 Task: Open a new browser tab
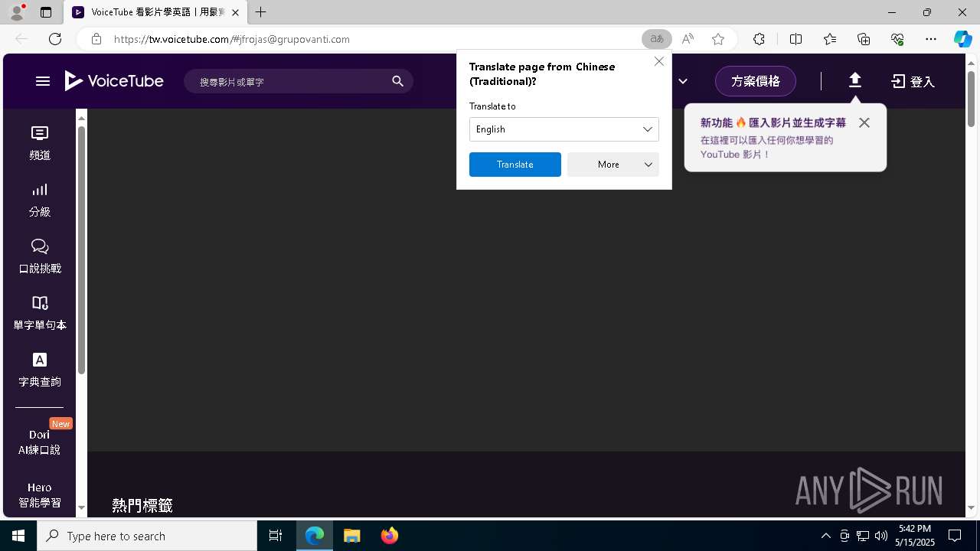point(261,12)
